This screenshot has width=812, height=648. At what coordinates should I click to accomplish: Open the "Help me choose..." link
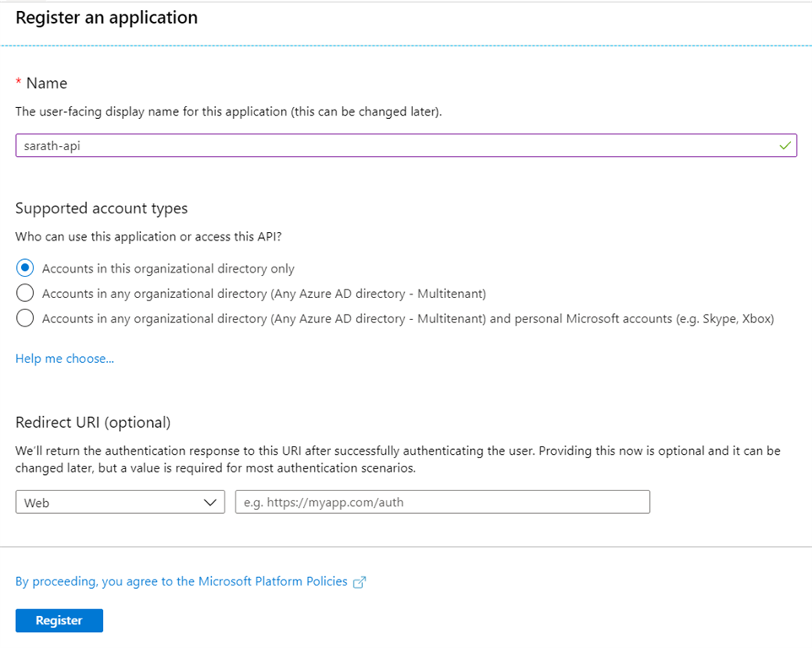64,359
